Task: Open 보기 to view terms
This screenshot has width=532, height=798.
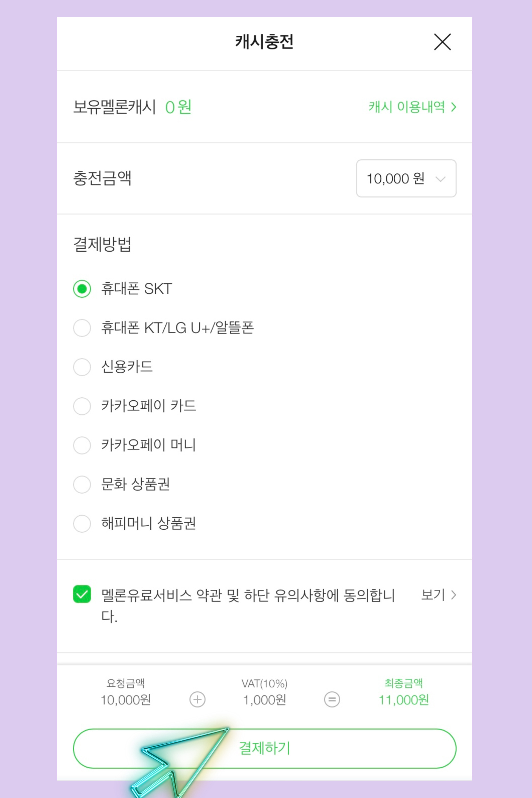Action: pos(433,595)
